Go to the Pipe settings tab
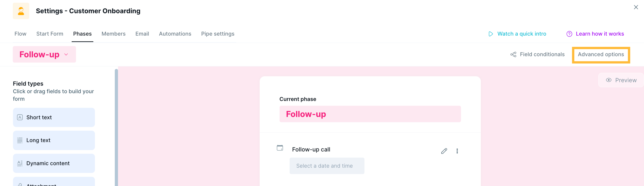 point(217,34)
